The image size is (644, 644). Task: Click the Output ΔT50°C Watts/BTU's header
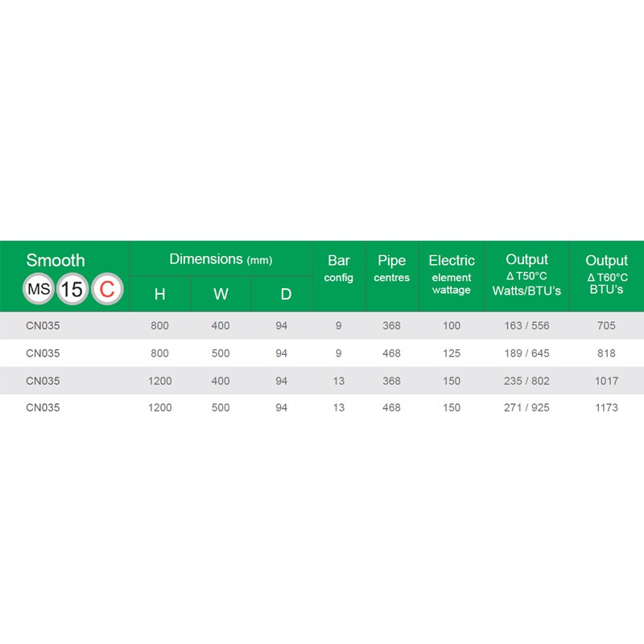[526, 275]
